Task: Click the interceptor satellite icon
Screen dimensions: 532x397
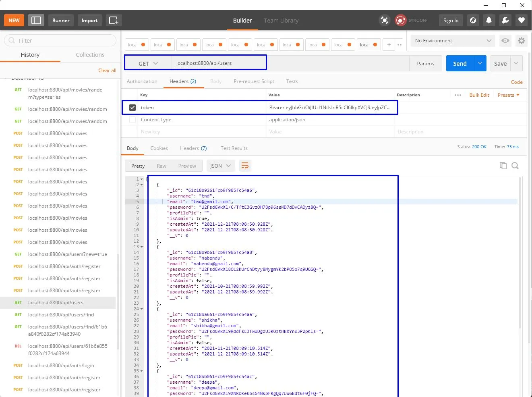Action: point(385,20)
